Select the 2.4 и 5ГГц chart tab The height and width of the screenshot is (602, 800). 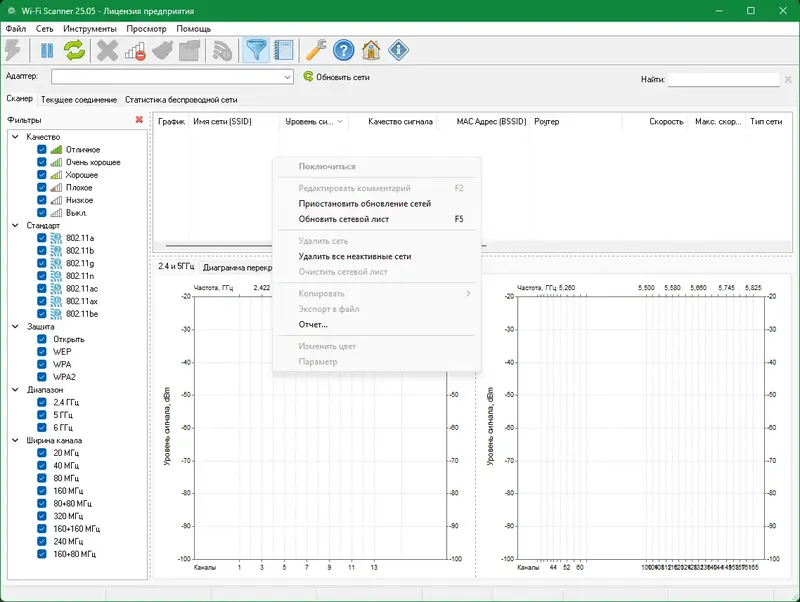176,266
